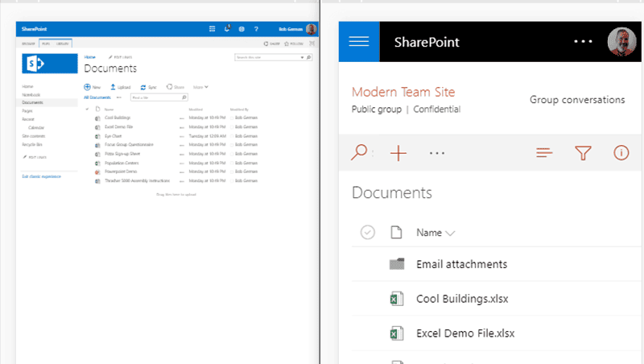The height and width of the screenshot is (364, 644).
Task: Expand the search scope dropdown arrow
Action: tap(303, 57)
